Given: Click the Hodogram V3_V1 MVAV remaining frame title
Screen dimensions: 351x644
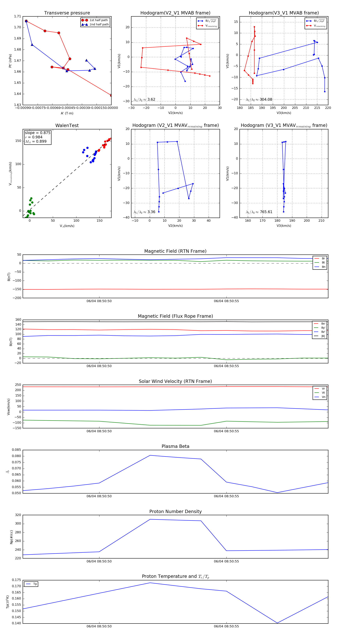Looking at the screenshot, I should pyautogui.click(x=284, y=125).
